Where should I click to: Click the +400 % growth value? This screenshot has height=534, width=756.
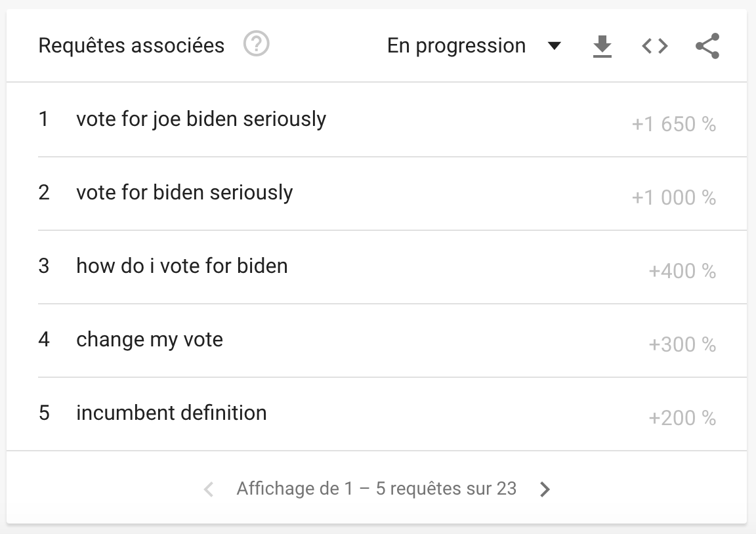682,271
